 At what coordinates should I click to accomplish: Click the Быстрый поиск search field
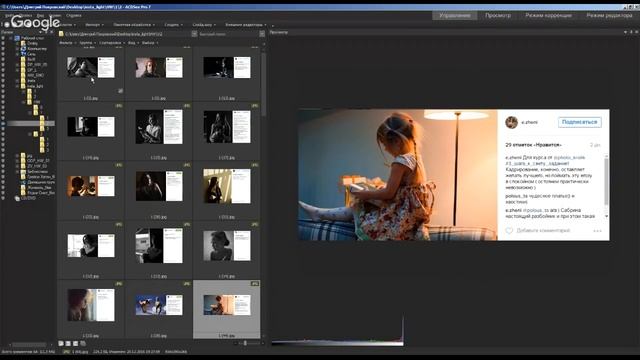point(228,34)
